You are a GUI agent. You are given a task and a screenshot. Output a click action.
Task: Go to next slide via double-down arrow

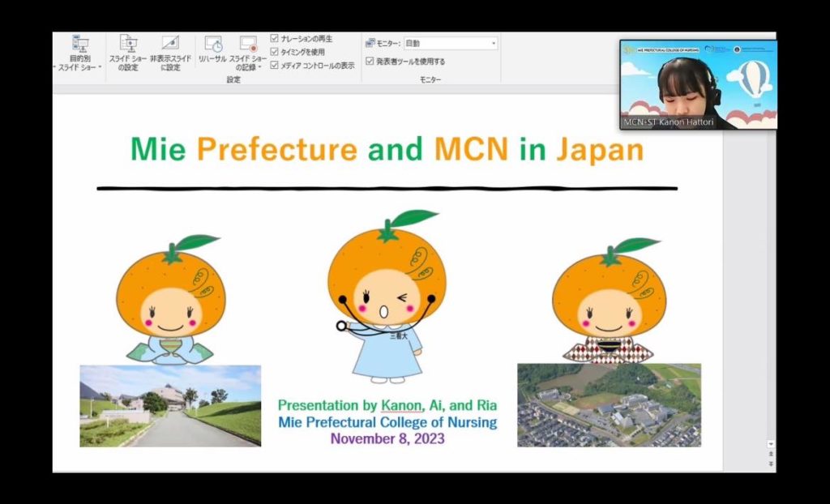771,463
